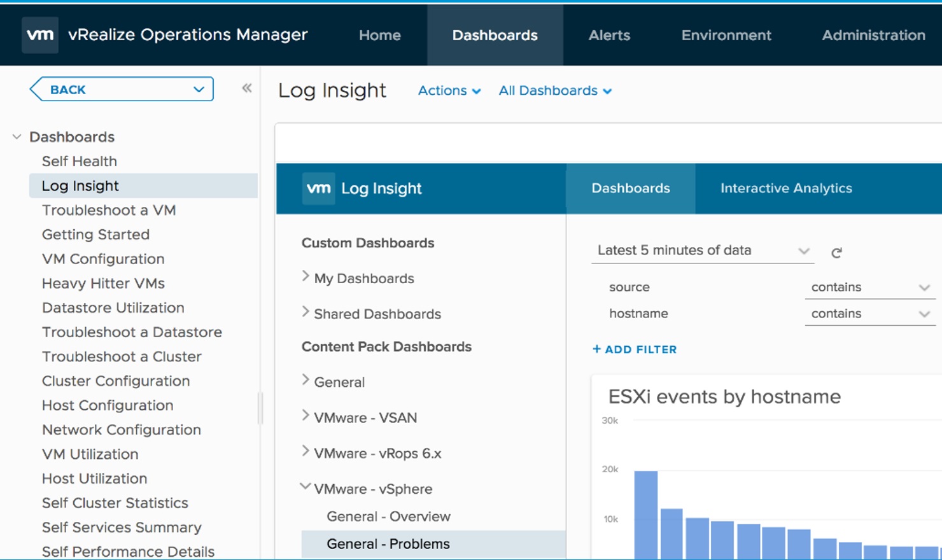Click the Custom Dashboards heading
Viewport: 942px width, 560px height.
coord(368,243)
